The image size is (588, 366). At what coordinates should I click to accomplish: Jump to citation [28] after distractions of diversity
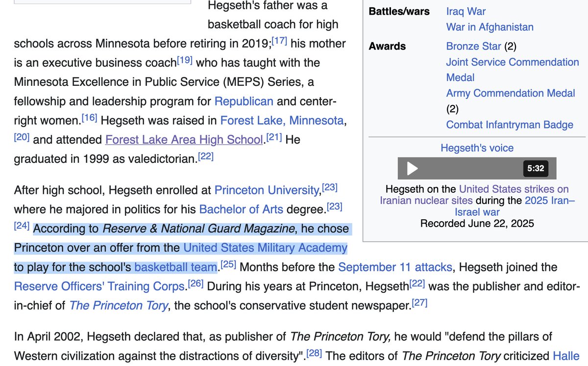[314, 354]
